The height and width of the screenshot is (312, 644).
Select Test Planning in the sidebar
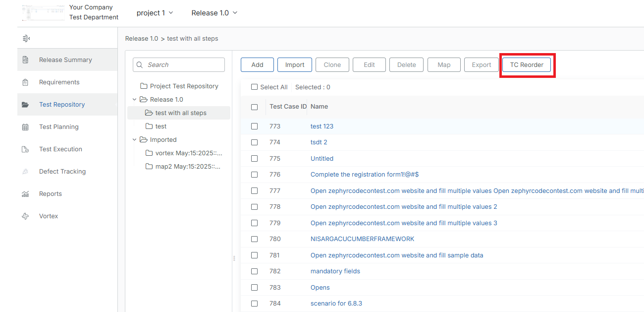coord(58,126)
